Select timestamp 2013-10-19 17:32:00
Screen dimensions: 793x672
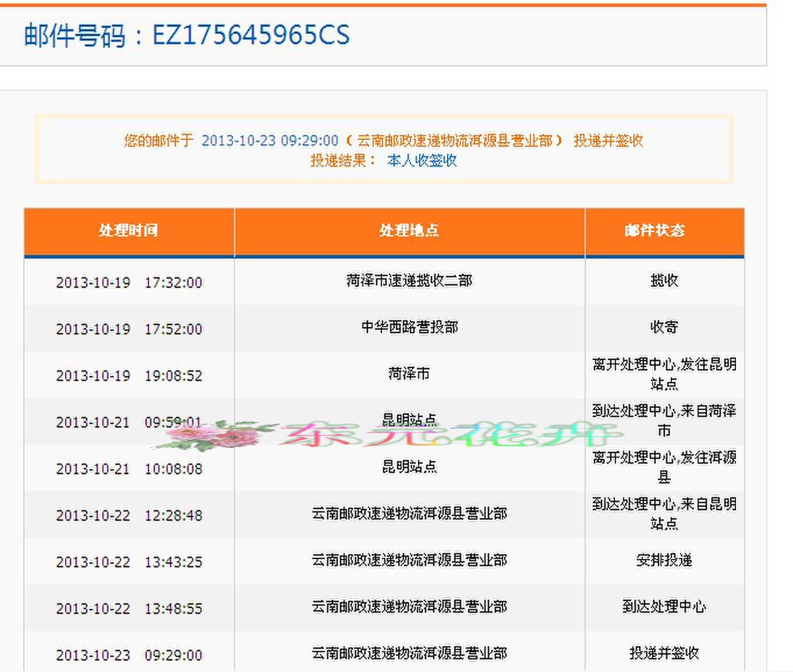(x=129, y=282)
